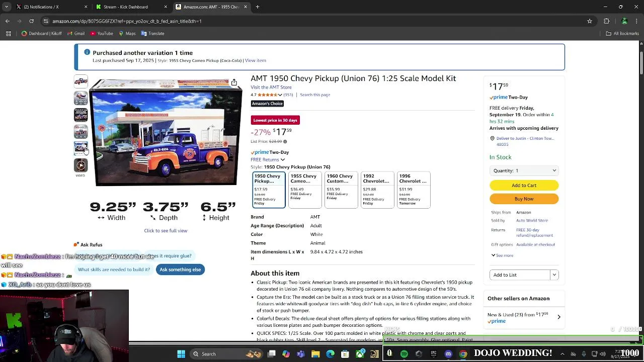The image size is (644, 362).
Task: Open Microsoft Teams from the taskbar
Action: 301,354
